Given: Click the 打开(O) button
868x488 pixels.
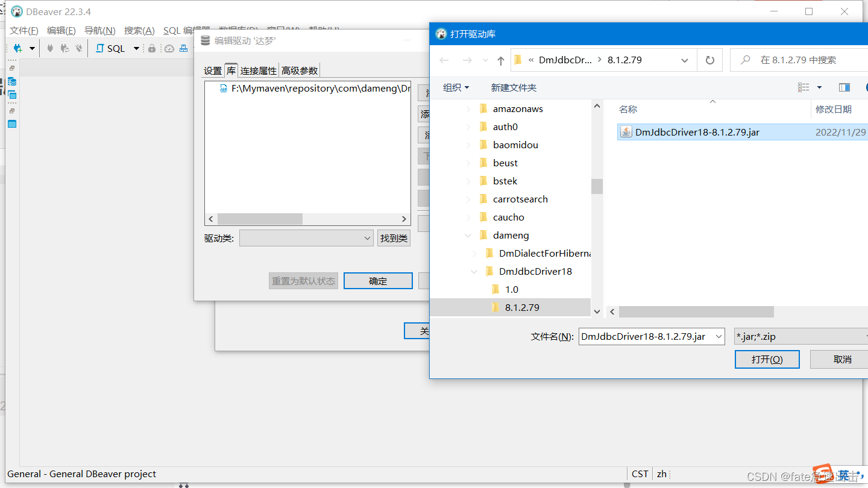Looking at the screenshot, I should pos(767,359).
